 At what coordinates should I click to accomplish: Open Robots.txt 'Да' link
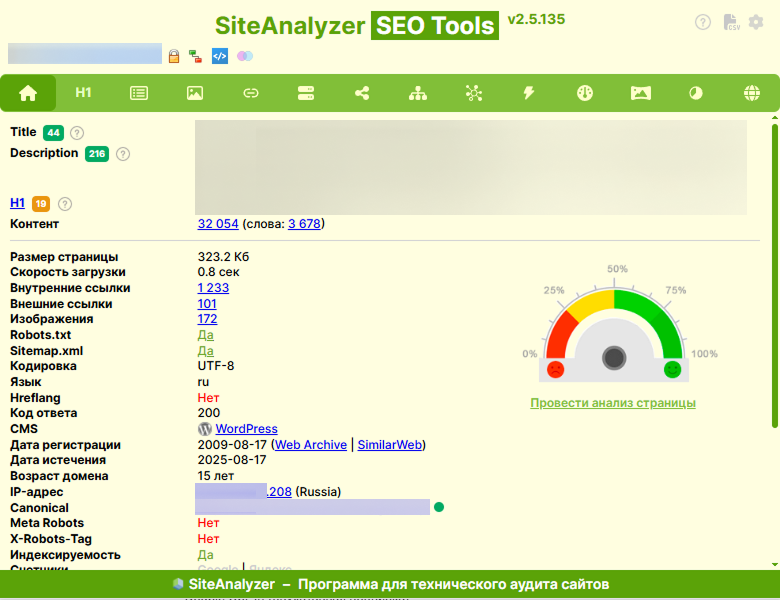pyautogui.click(x=205, y=335)
